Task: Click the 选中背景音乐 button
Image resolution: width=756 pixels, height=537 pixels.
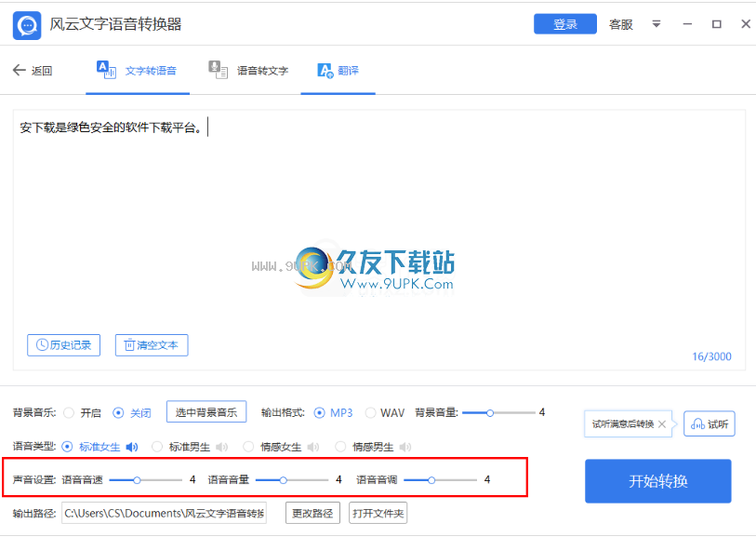Action: coord(206,412)
